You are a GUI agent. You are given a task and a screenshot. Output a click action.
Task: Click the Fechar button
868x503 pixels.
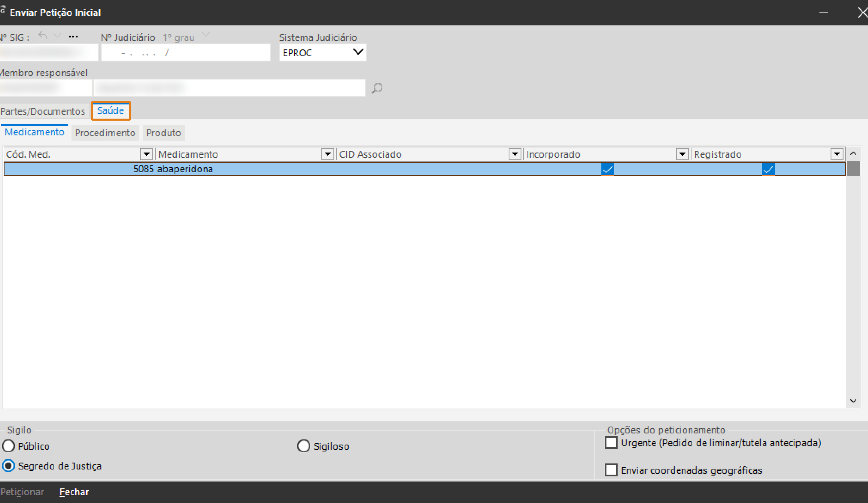(x=74, y=492)
